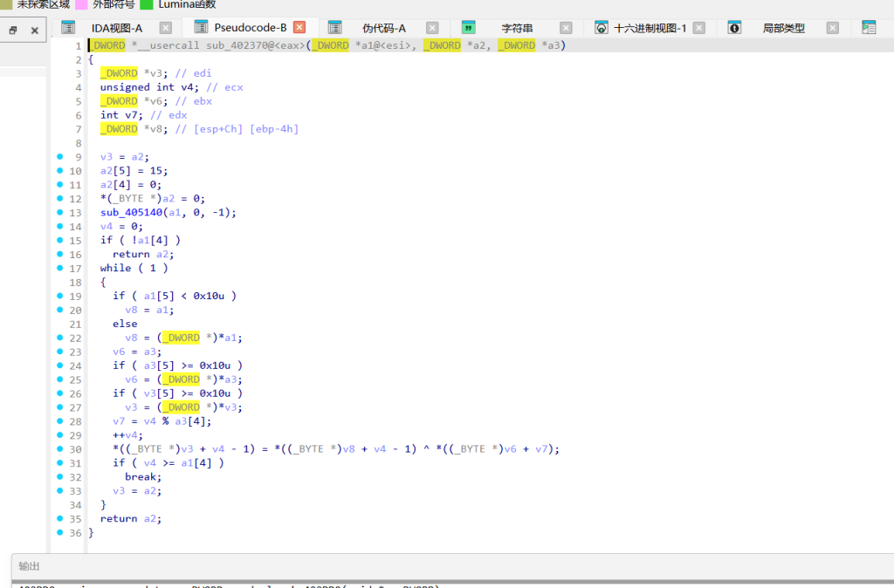Click the sub_405140 function call link
This screenshot has width=894, height=588.
(131, 212)
